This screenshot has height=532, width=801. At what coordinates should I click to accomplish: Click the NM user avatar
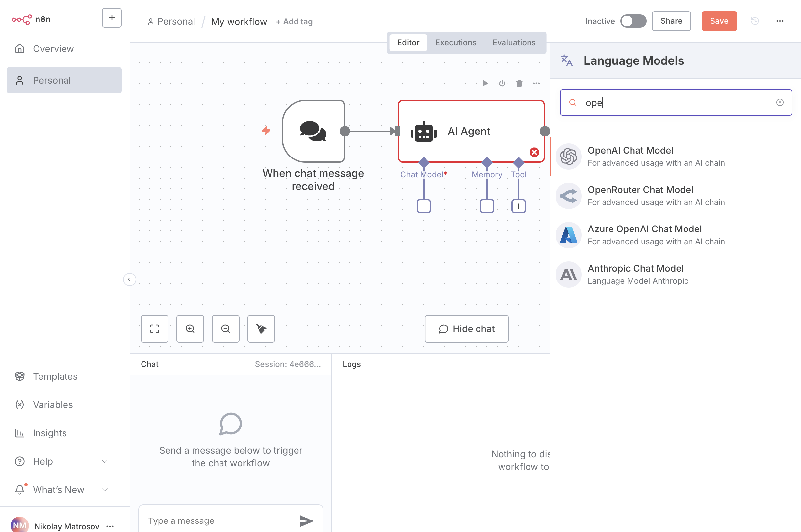20,524
